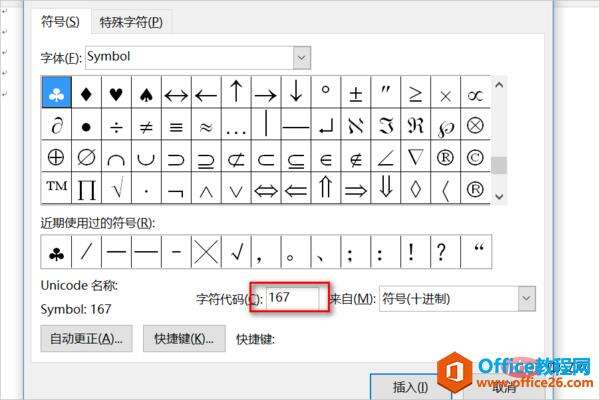Pick the aleph symbol
600x400 pixels.
(x=356, y=125)
